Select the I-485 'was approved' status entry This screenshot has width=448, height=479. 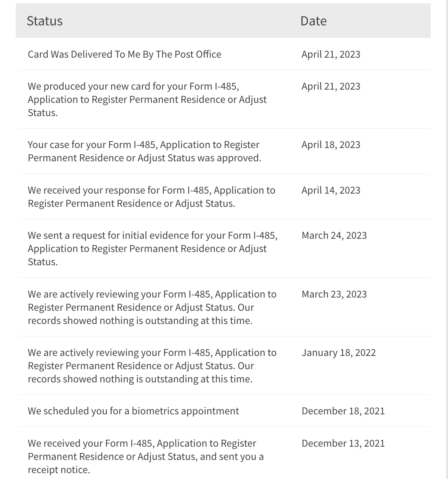click(x=144, y=151)
